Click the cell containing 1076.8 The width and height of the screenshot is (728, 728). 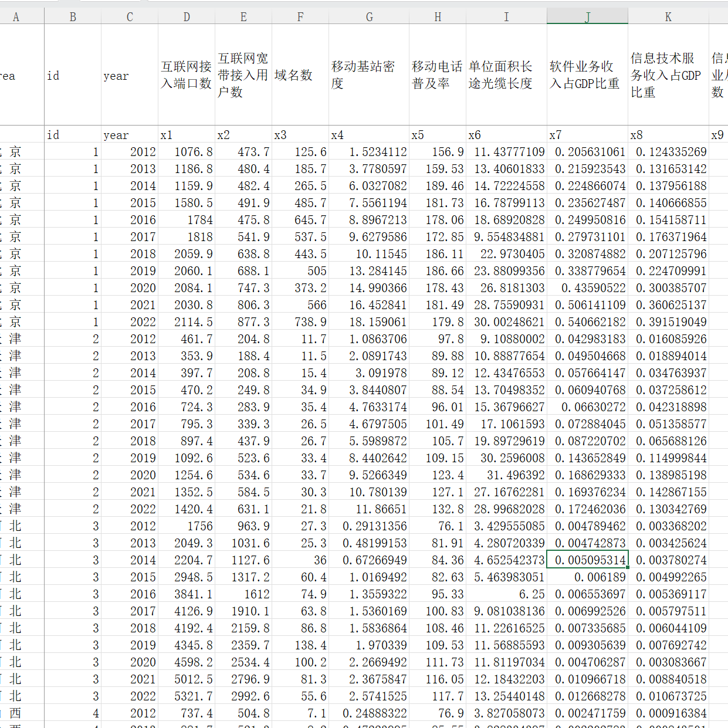click(x=187, y=151)
